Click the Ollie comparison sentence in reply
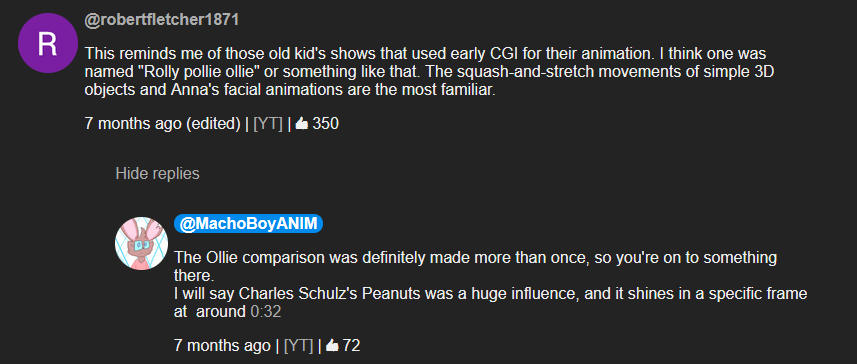 (x=475, y=266)
